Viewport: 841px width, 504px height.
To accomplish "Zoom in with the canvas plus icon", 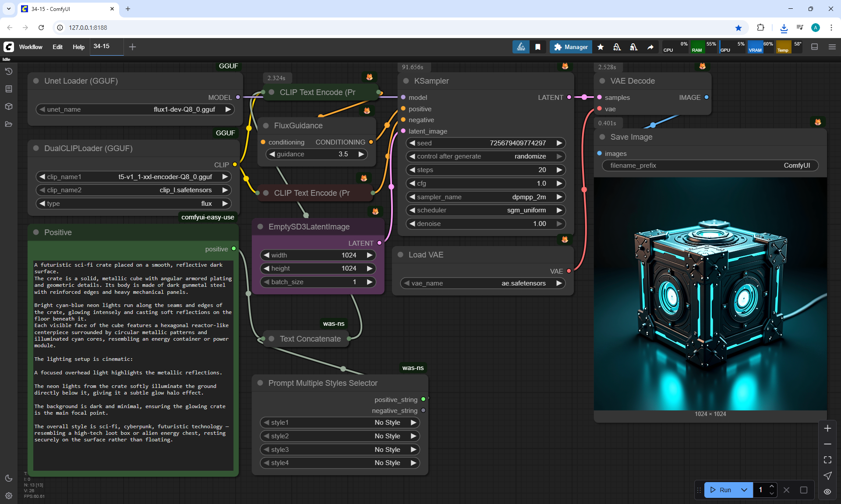I will tap(827, 428).
